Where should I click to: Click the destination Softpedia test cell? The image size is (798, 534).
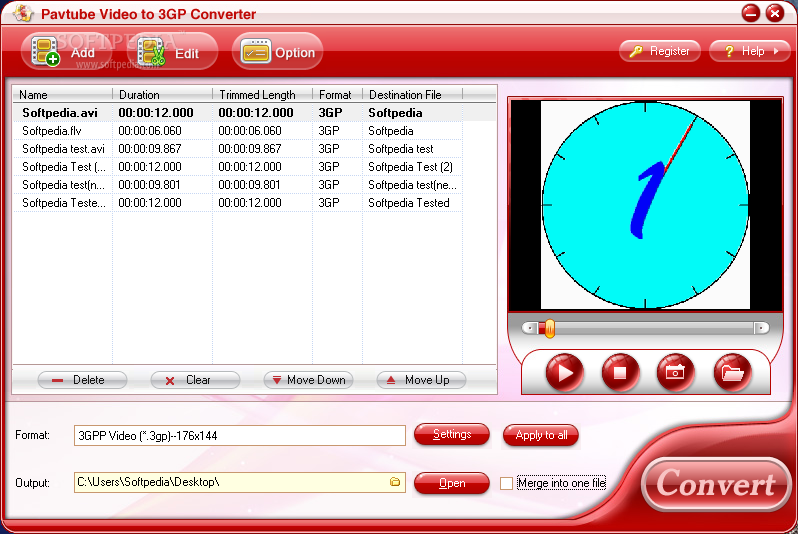coord(401,149)
